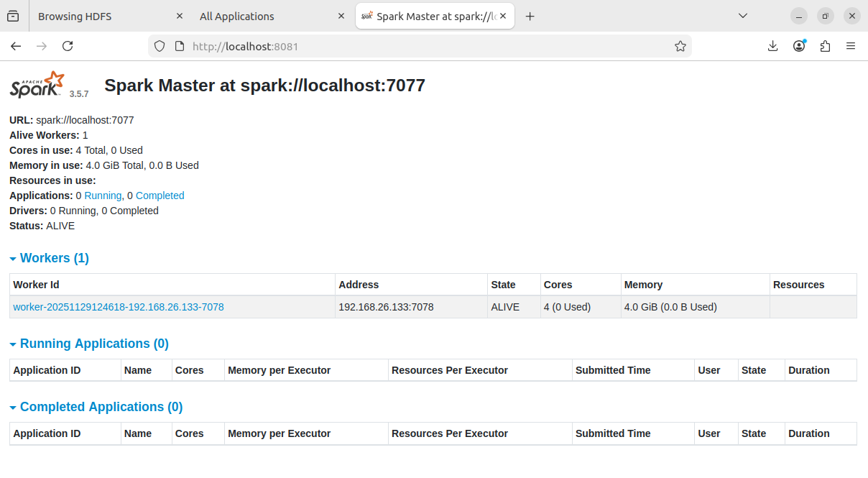The width and height of the screenshot is (868, 478).
Task: Open the extensions puzzle icon
Action: pyautogui.click(x=825, y=46)
